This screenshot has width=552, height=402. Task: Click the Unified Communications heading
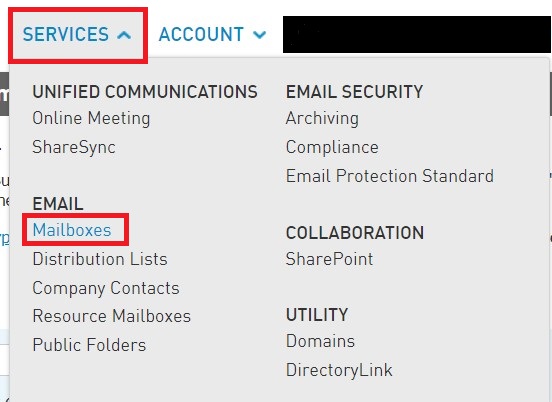[145, 92]
